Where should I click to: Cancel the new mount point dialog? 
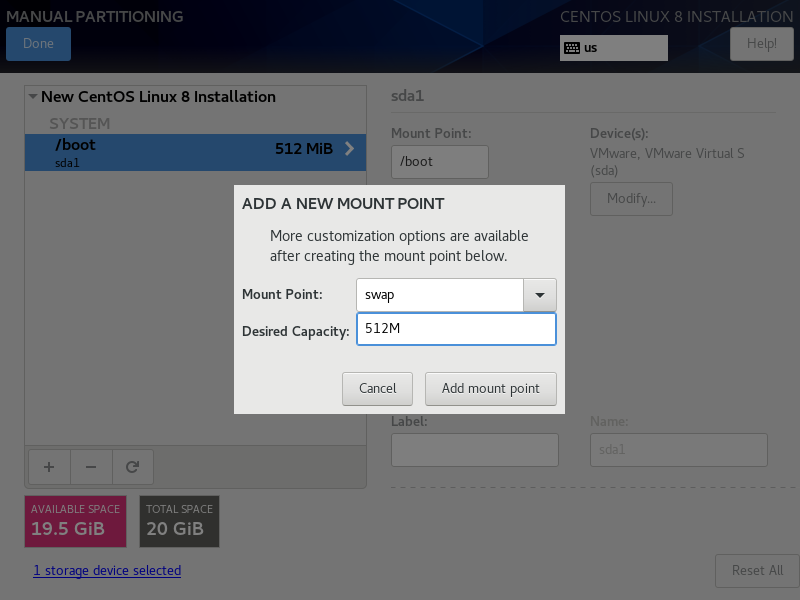click(377, 389)
